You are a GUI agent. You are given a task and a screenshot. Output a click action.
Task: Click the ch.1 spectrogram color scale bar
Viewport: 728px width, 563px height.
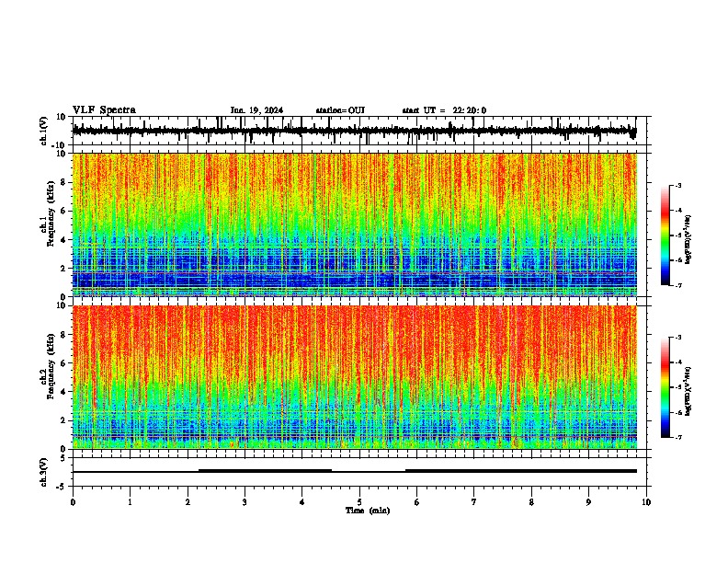(x=665, y=236)
